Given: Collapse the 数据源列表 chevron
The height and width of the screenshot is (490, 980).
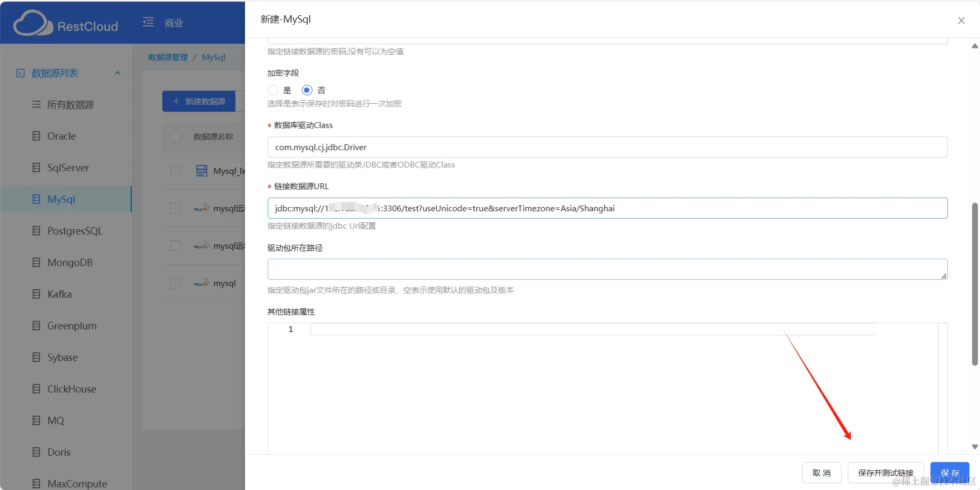Looking at the screenshot, I should point(117,73).
